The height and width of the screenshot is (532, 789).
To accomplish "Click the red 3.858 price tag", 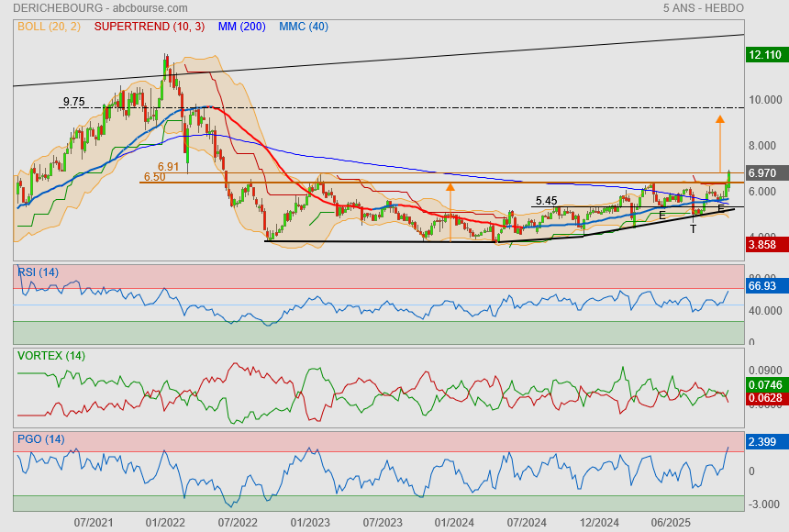I will click(x=764, y=245).
